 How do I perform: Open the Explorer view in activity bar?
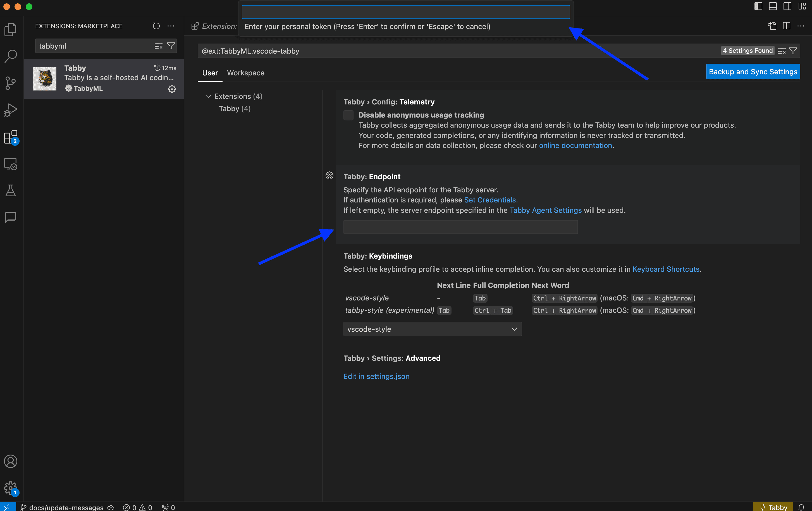click(x=10, y=30)
